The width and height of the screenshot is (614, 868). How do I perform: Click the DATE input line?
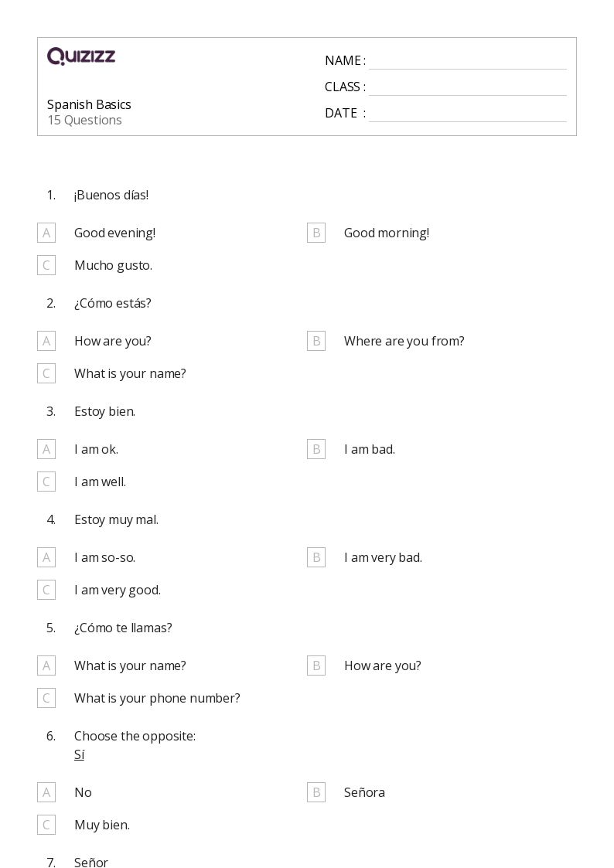(x=467, y=114)
